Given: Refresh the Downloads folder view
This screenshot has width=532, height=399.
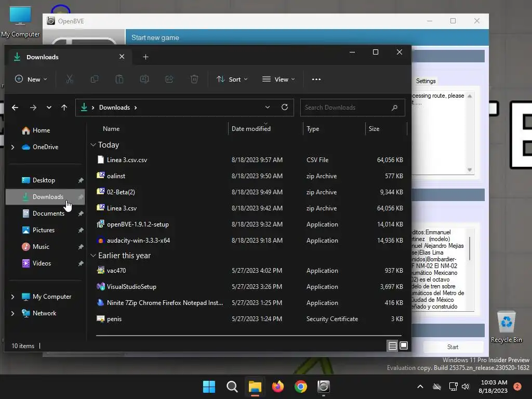Looking at the screenshot, I should pyautogui.click(x=285, y=107).
